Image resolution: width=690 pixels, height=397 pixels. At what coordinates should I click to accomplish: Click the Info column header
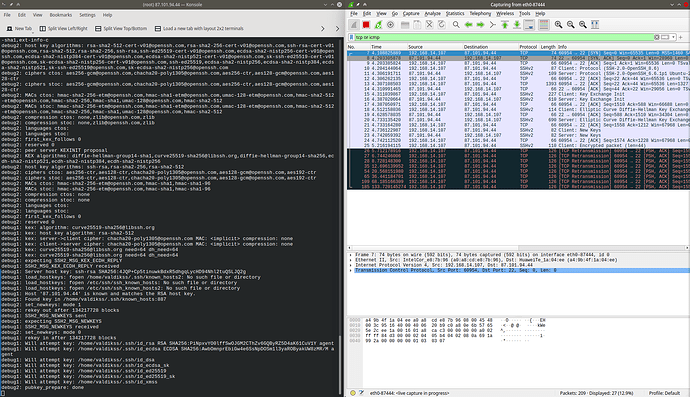(623, 47)
